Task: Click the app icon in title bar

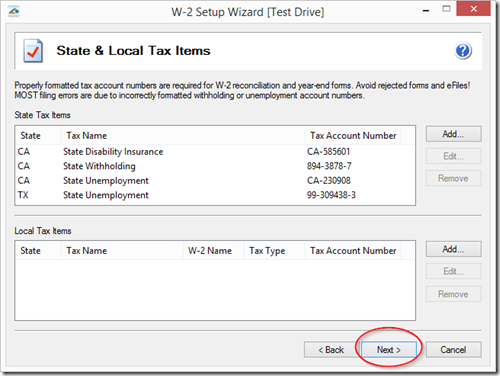Action: coord(14,12)
